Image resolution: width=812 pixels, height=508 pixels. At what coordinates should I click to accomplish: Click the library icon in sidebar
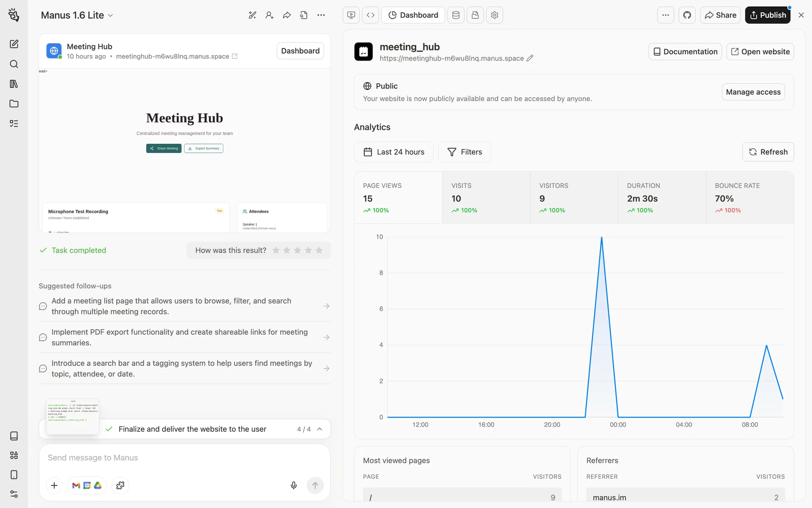pos(14,84)
